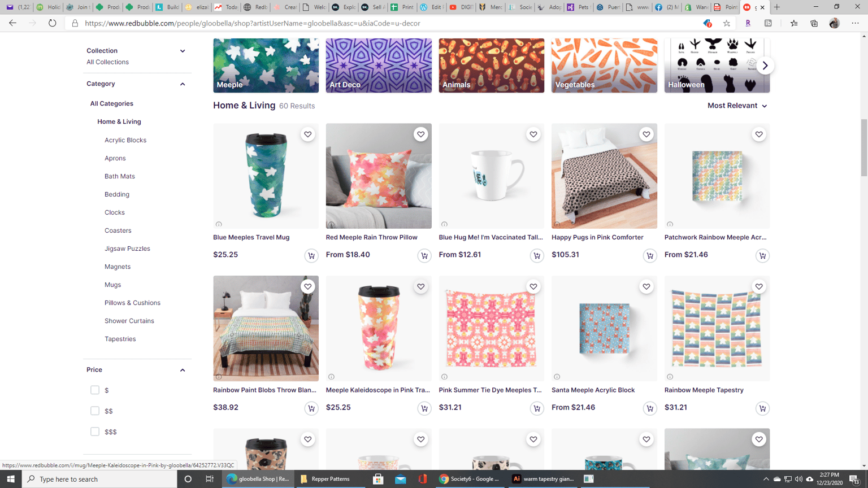Filter by Bath Mats
This screenshot has height=488, width=868.
[120, 176]
